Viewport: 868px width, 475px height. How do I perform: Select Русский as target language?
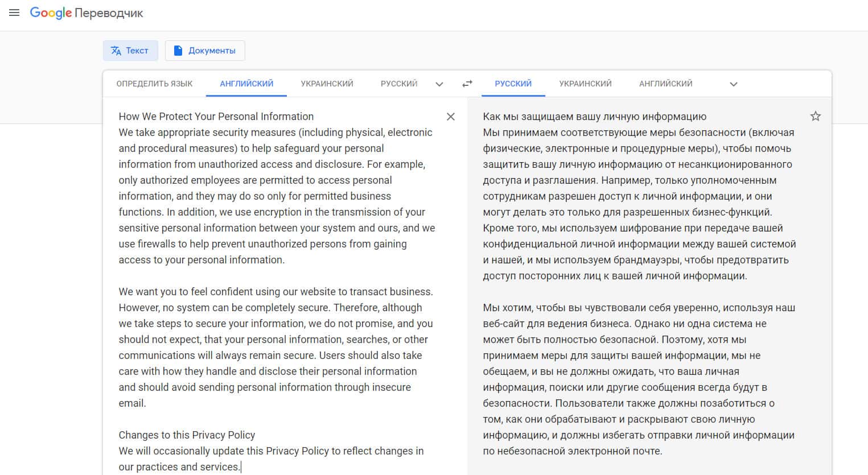click(513, 84)
